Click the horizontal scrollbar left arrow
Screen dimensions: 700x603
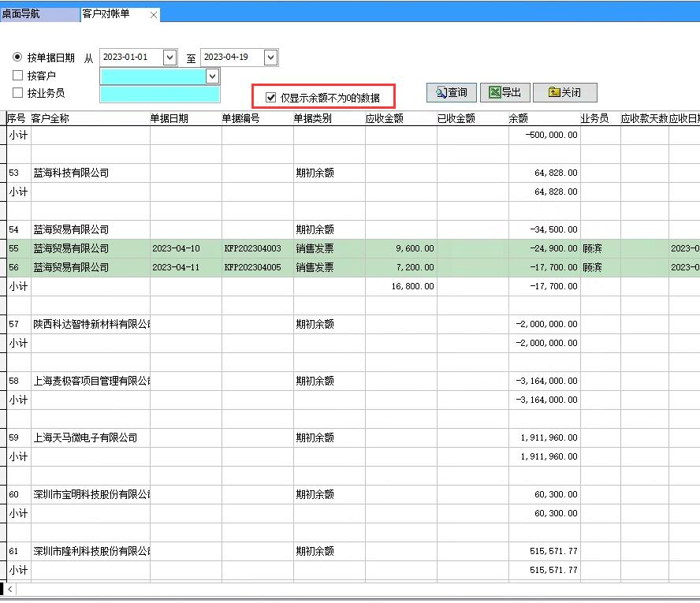[x=10, y=589]
